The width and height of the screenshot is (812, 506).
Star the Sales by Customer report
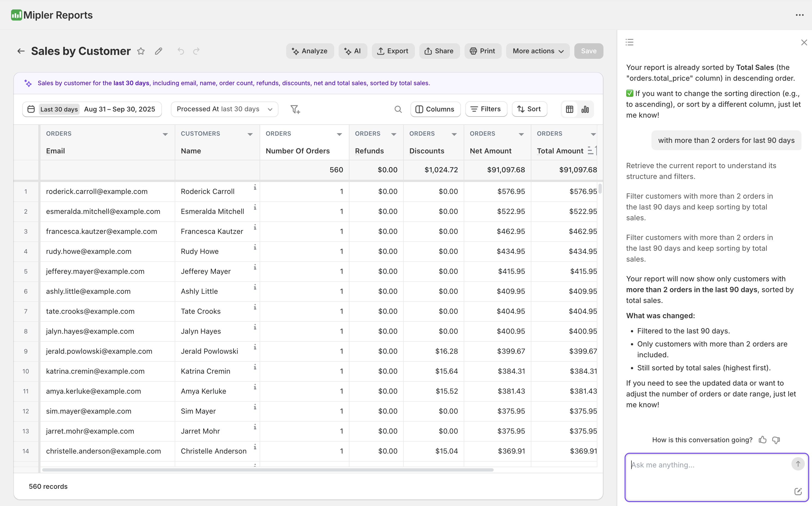tap(141, 51)
